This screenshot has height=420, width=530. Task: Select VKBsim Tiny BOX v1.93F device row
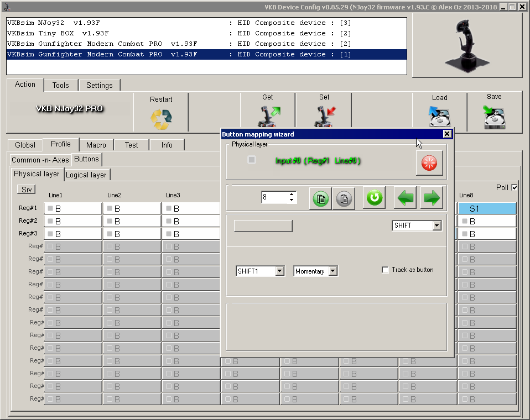click(206, 33)
